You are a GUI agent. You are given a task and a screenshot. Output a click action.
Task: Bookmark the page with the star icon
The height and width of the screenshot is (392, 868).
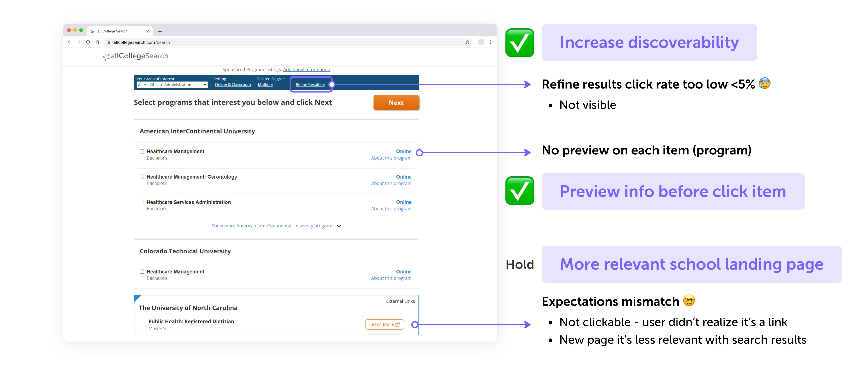(x=467, y=42)
